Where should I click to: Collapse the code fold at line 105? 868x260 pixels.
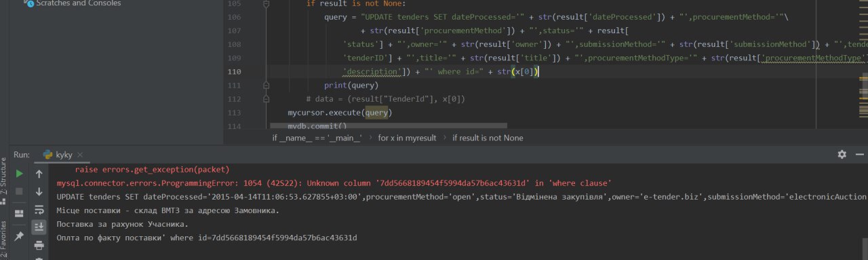[x=267, y=3]
